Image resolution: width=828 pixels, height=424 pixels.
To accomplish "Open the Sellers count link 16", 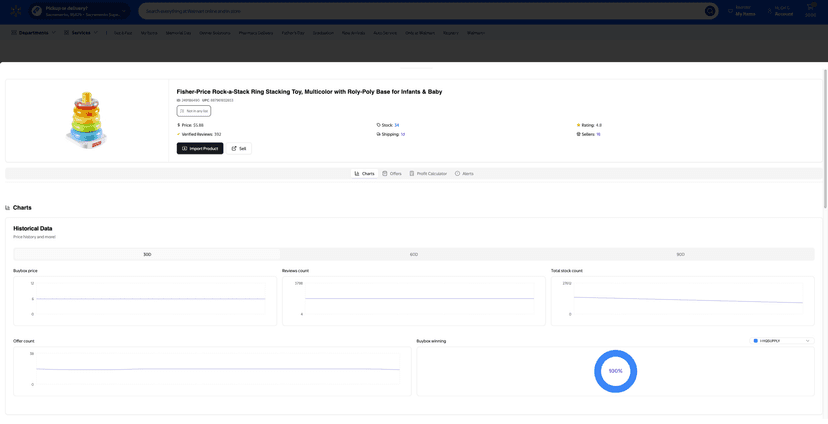I will click(x=598, y=135).
